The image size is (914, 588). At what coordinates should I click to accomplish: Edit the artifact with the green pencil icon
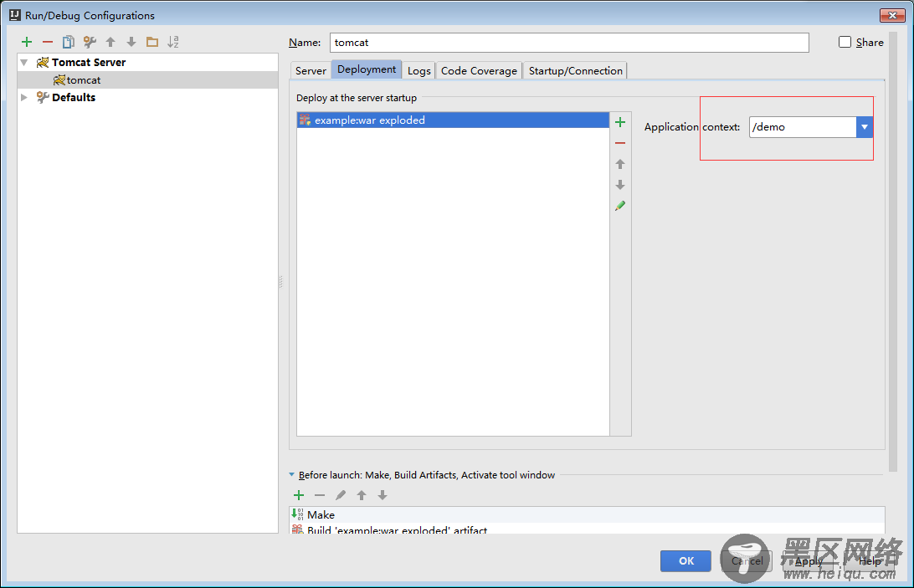click(620, 206)
